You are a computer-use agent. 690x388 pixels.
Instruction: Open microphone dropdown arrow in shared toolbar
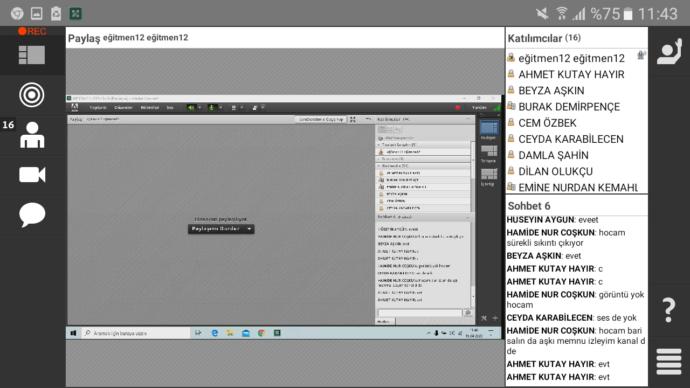click(220, 107)
